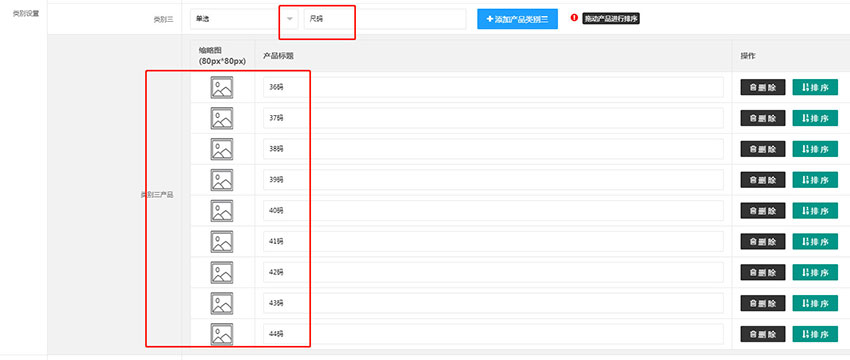
Task: Click 添加产品类别三 blue button
Action: (517, 19)
